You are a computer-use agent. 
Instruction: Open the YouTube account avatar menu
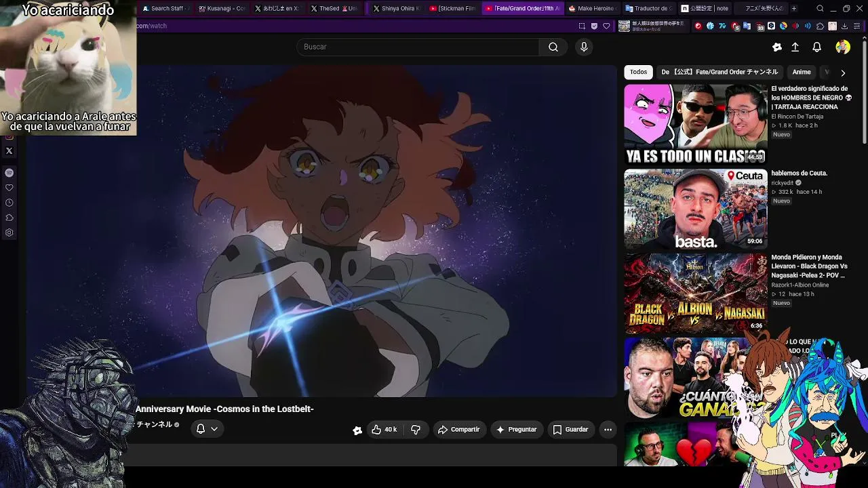[x=843, y=47]
